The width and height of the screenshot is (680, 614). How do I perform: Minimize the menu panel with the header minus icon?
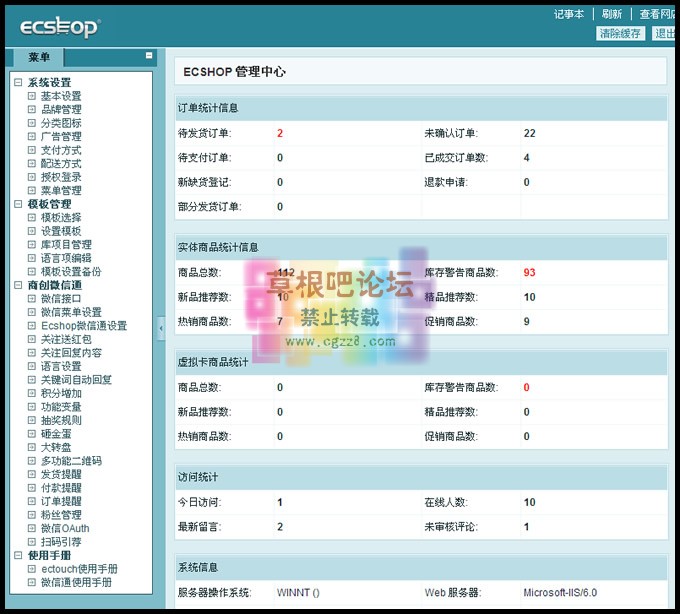coord(149,55)
